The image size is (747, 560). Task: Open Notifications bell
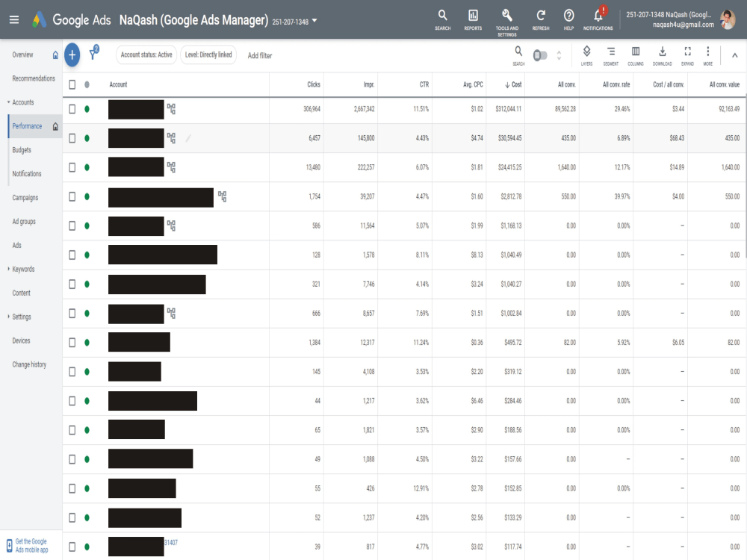tap(598, 19)
